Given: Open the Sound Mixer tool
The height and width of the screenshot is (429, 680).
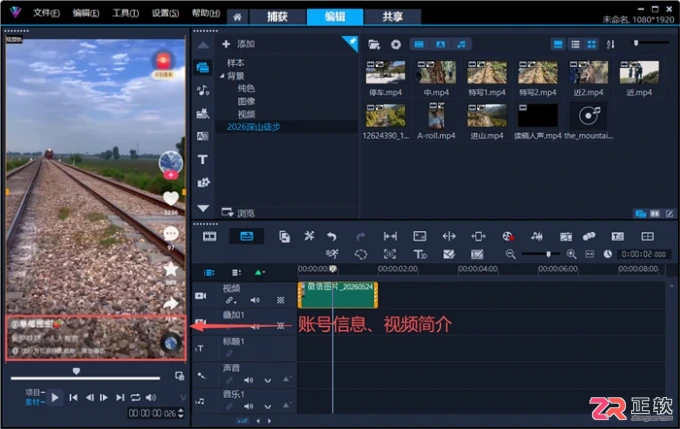Looking at the screenshot, I should 536,236.
